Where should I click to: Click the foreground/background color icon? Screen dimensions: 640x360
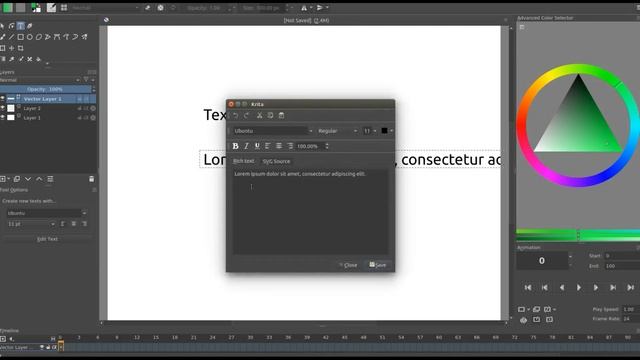(36, 7)
